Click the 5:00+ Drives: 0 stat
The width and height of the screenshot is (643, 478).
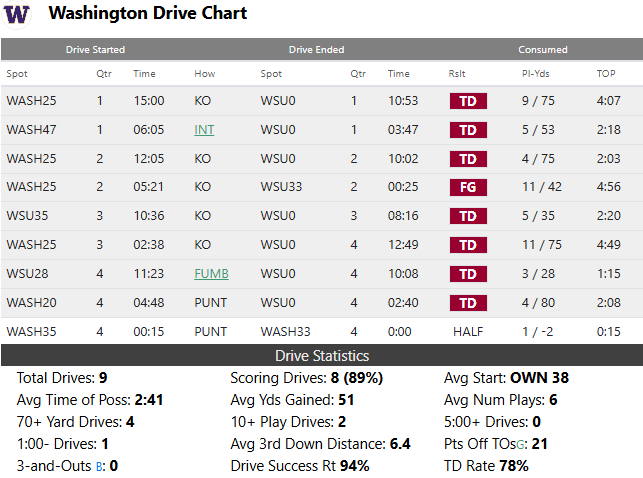click(x=493, y=422)
